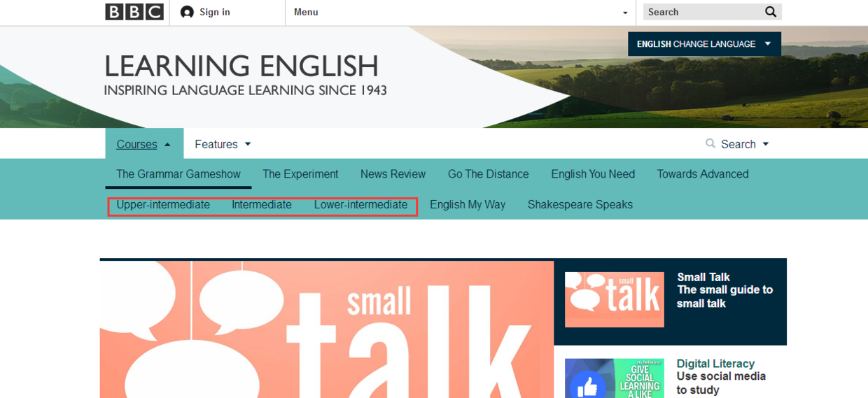Expand the Features dropdown
The image size is (868, 398).
pos(223,144)
